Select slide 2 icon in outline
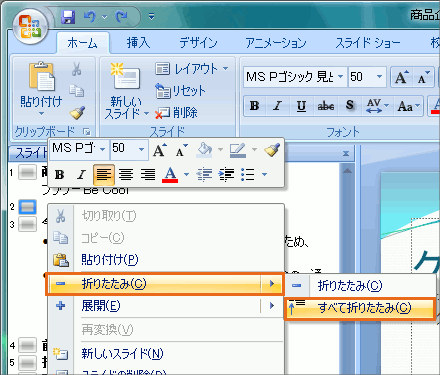Screen dimensions: 440x375 coord(27,207)
